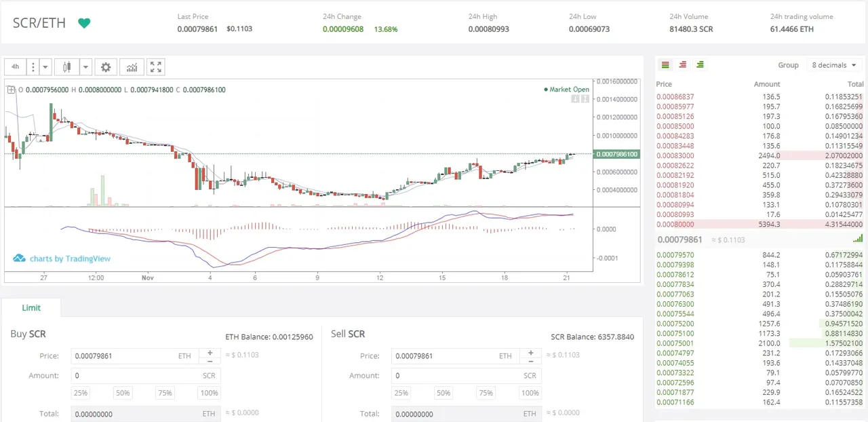Open chart settings gear icon
This screenshot has width=868, height=422.
tap(106, 67)
